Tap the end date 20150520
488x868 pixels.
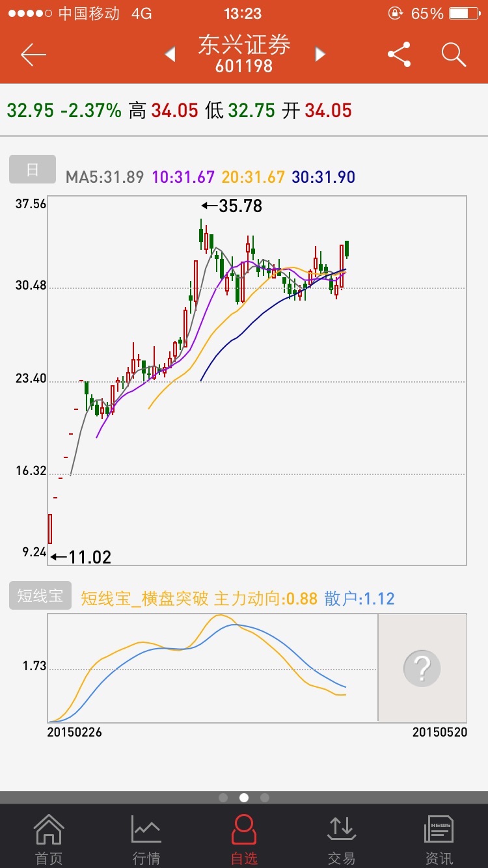[440, 732]
